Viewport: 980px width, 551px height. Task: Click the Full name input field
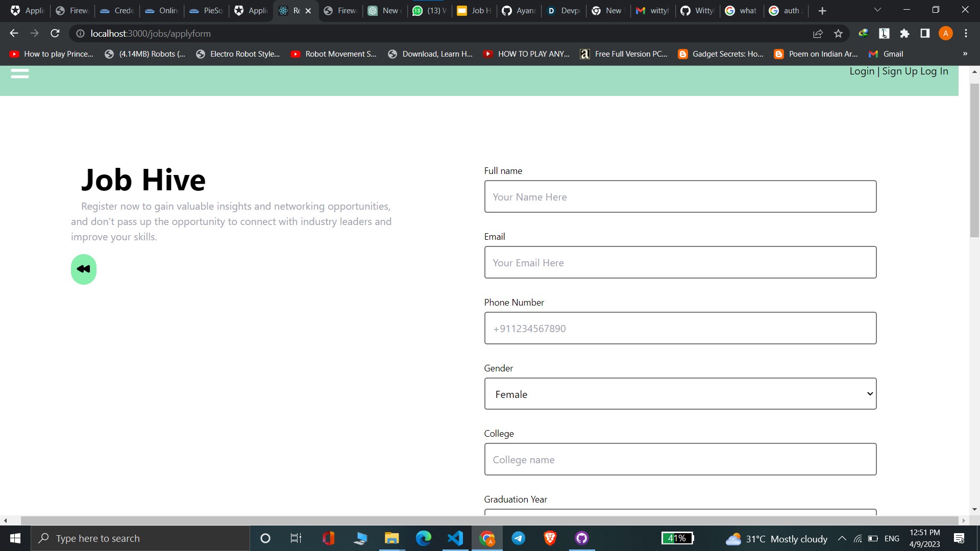coord(680,197)
